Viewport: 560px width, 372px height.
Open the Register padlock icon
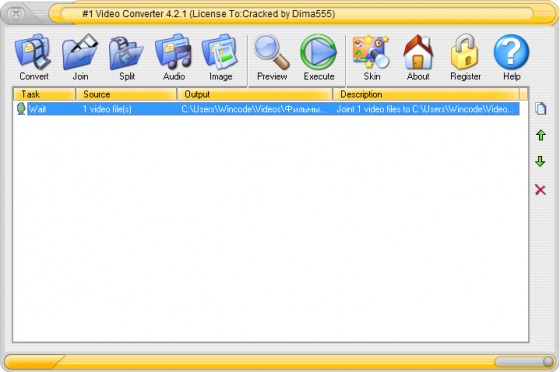pyautogui.click(x=465, y=57)
